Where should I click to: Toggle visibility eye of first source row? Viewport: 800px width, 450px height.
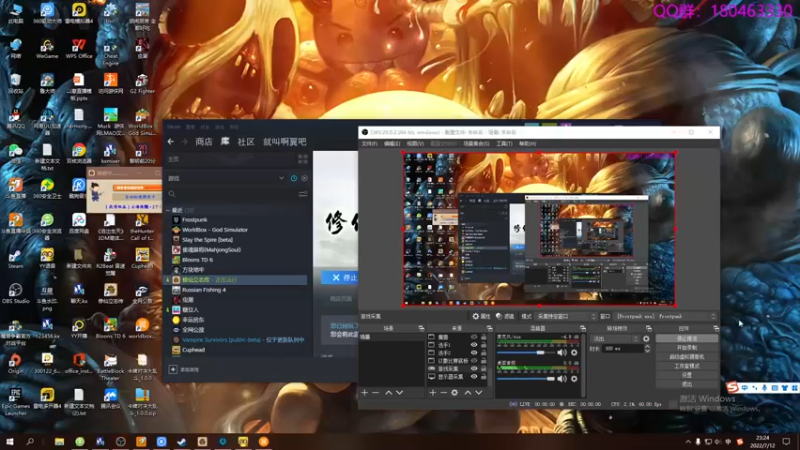474,337
